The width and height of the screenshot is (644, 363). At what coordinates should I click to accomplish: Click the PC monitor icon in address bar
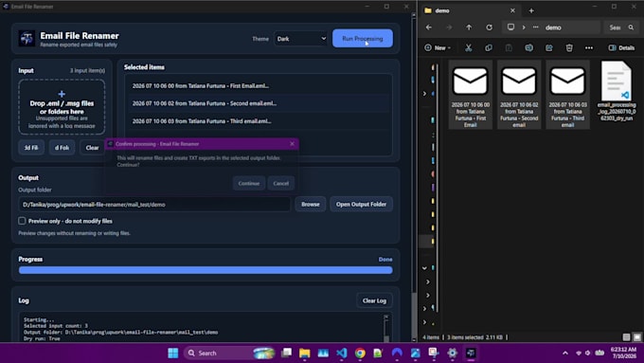tap(510, 27)
